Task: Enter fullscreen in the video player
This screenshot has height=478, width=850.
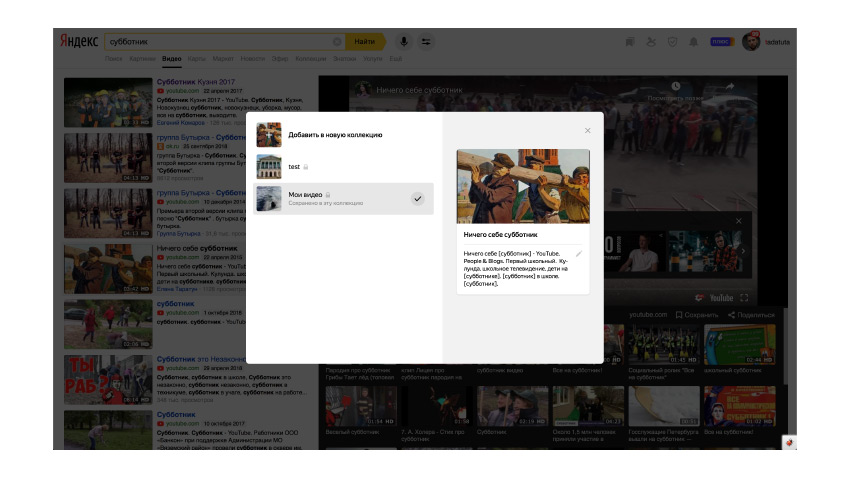Action: tap(744, 298)
